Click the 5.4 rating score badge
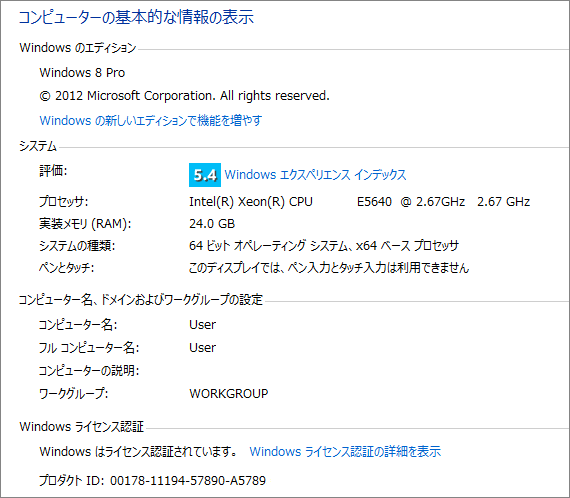The image size is (570, 498). coord(205,175)
